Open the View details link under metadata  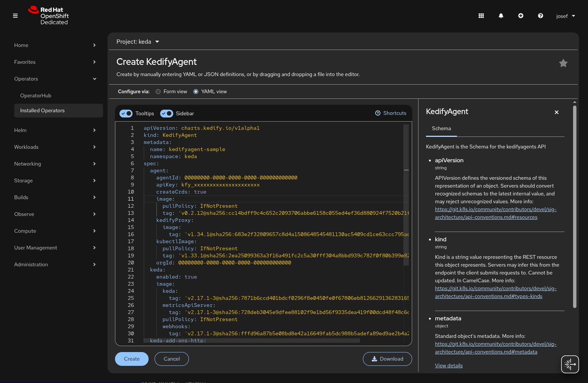tap(449, 366)
